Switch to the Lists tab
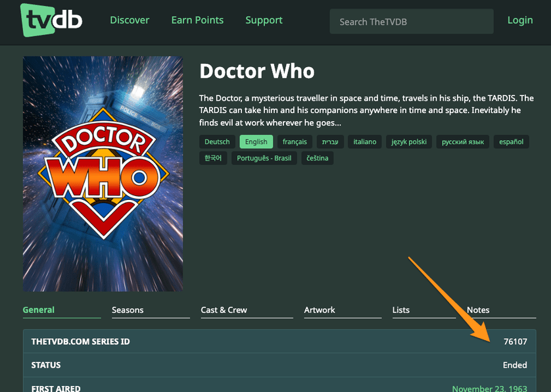The height and width of the screenshot is (392, 551). coord(424,310)
